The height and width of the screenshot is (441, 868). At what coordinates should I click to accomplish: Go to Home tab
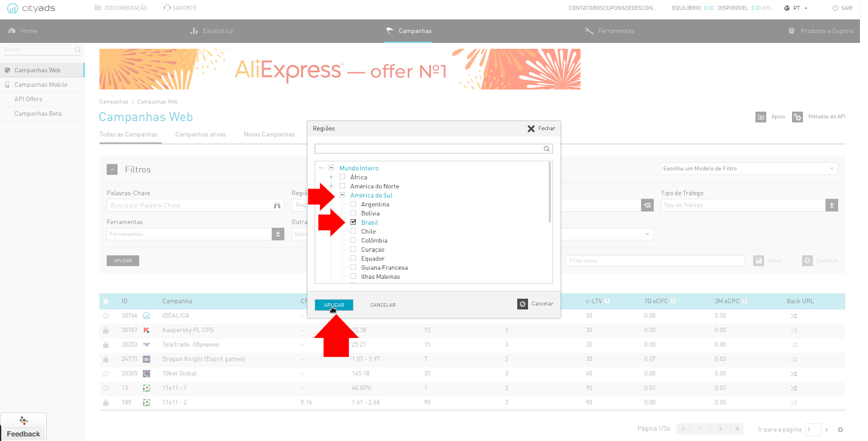[23, 31]
